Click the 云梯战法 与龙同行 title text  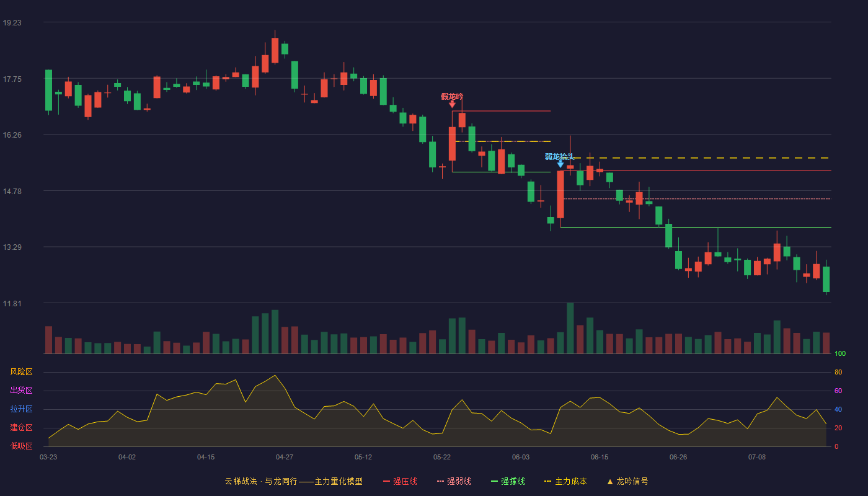(x=260, y=481)
